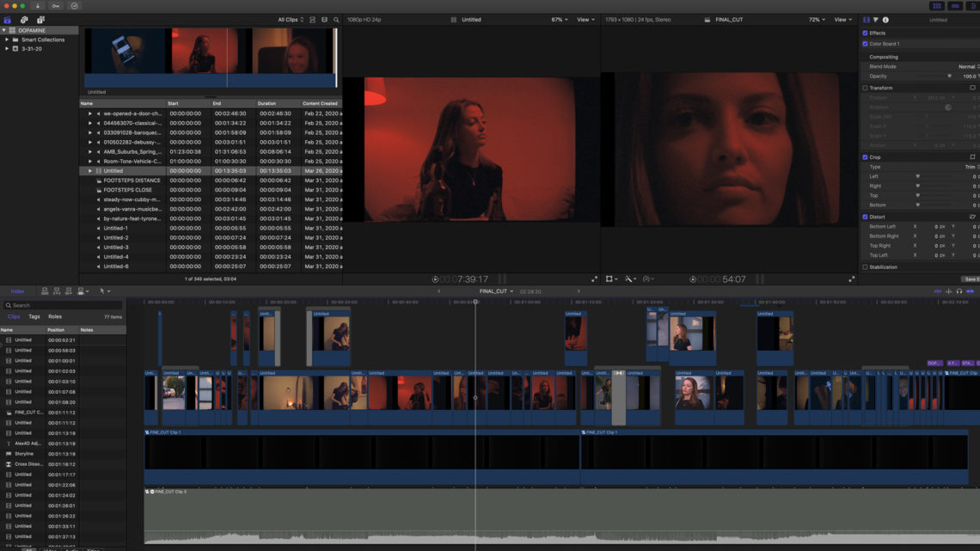This screenshot has height=551, width=980.
Task: Open the color inspector triangle icon
Action: pyautogui.click(x=875, y=20)
